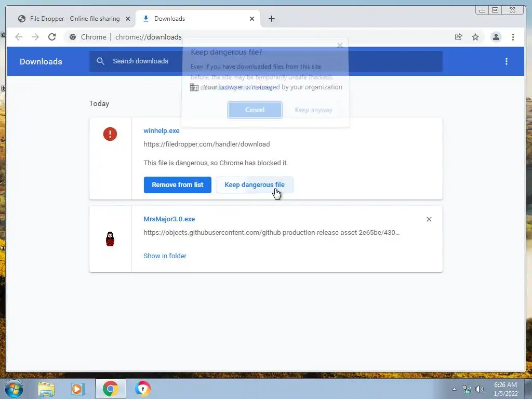Image resolution: width=532 pixels, height=399 pixels.
Task: Click the Chrome site info chip
Action: (88, 37)
